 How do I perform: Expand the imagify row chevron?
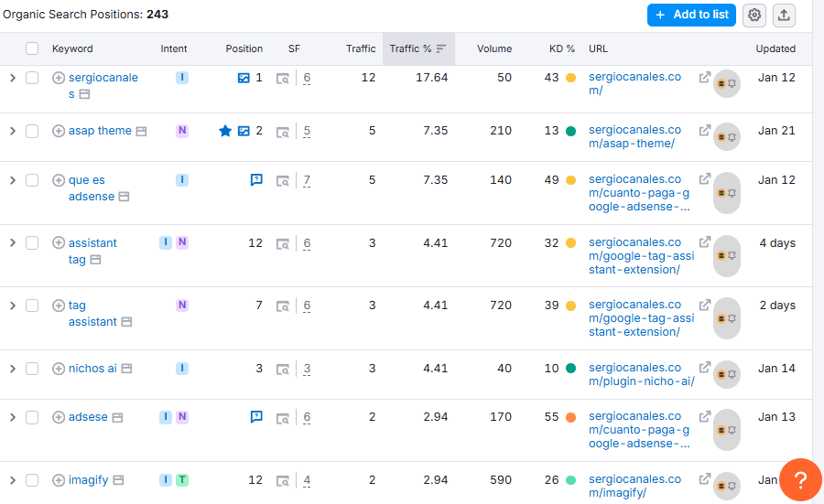click(13, 480)
